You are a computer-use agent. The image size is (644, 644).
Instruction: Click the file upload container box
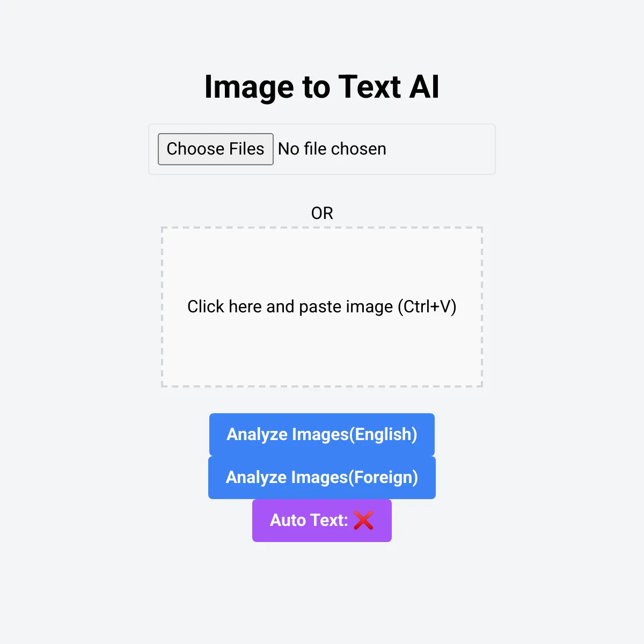(322, 149)
